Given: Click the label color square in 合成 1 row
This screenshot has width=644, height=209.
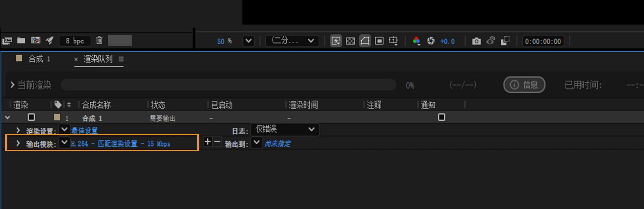Looking at the screenshot, I should (x=57, y=117).
